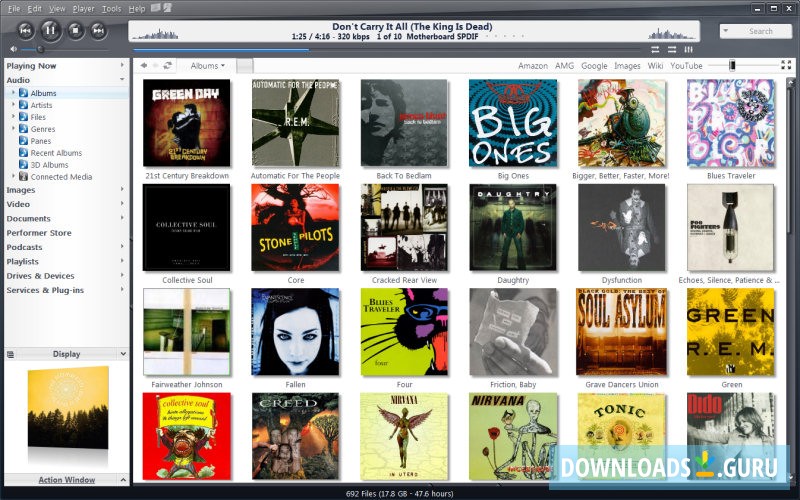800x500 pixels.
Task: Collapse the Audio section
Action: click(122, 79)
